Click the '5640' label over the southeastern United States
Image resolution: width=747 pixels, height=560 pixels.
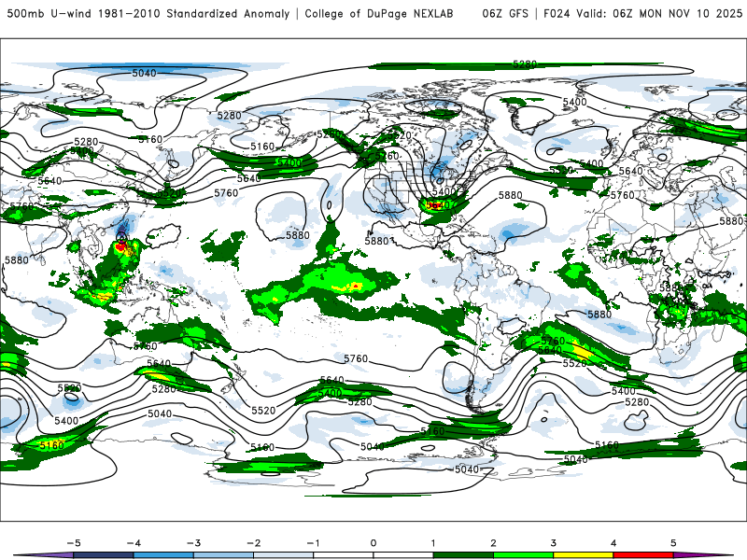coord(438,205)
